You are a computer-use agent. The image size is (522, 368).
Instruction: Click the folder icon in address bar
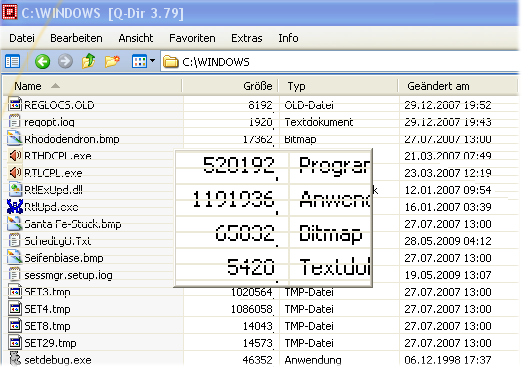(x=171, y=62)
